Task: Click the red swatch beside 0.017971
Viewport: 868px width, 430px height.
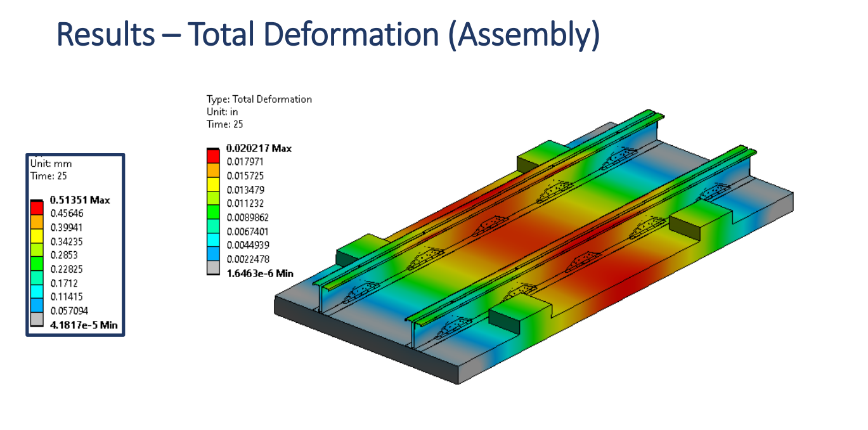Action: click(x=214, y=155)
